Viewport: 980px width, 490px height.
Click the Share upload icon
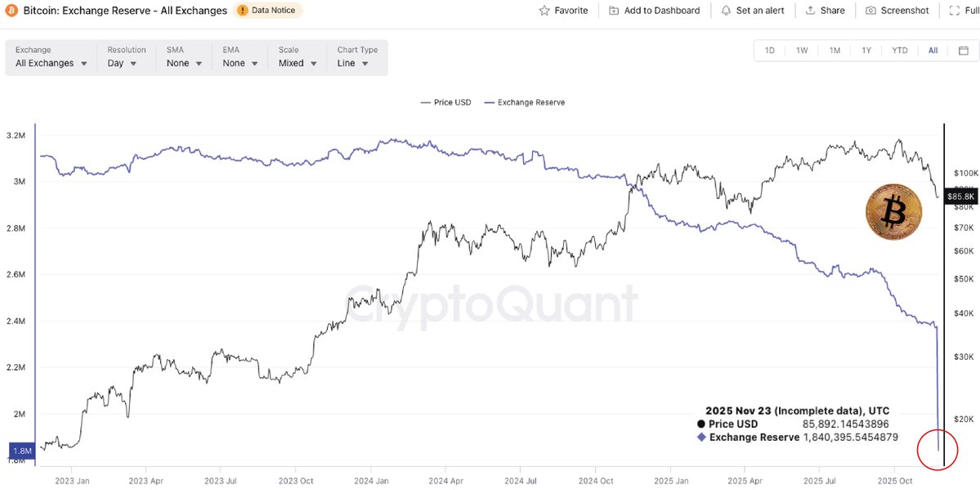(x=811, y=11)
